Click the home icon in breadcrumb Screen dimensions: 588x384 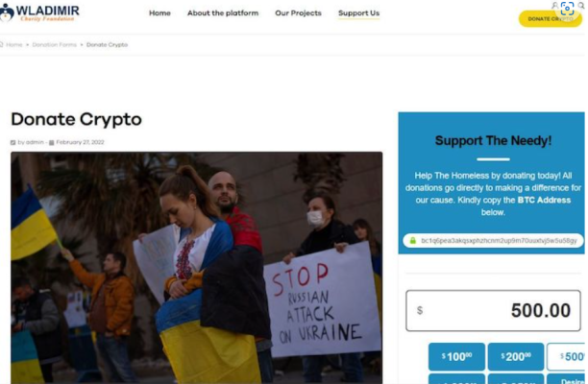coord(1,44)
